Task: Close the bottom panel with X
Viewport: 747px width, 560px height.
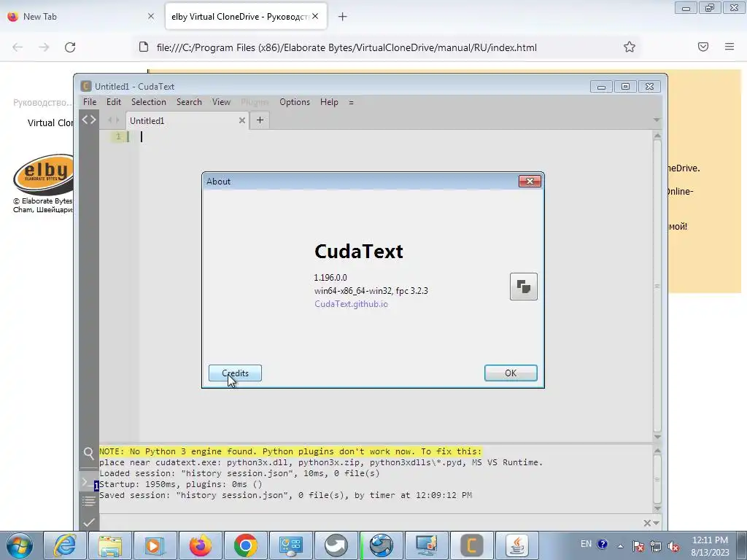Action: coord(647,523)
